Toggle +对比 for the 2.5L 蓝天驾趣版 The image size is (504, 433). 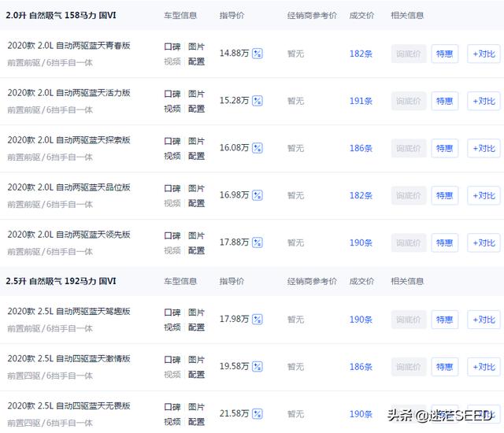click(484, 320)
